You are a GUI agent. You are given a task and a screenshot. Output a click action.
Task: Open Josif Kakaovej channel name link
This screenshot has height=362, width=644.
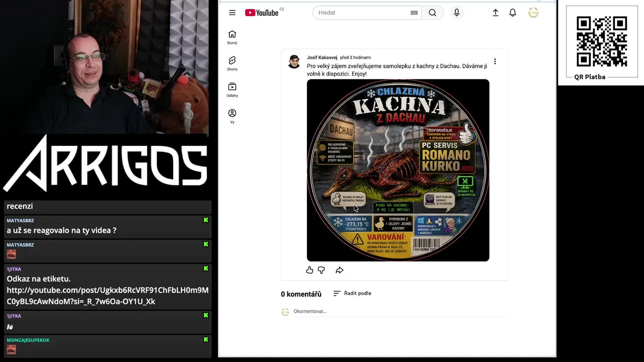(x=322, y=57)
